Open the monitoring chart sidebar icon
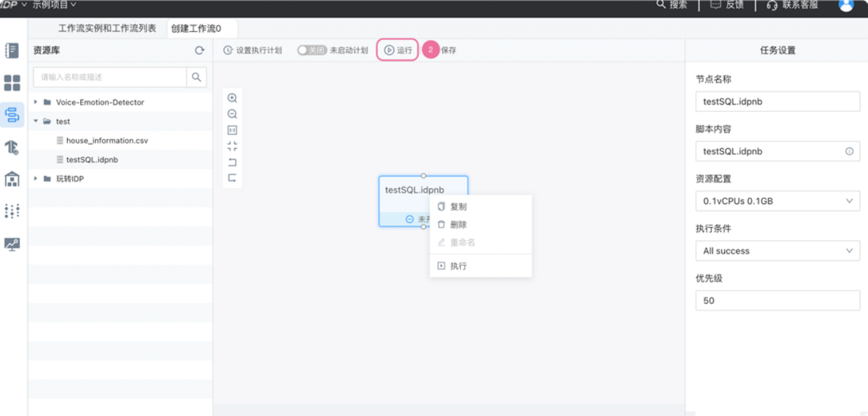 pyautogui.click(x=12, y=244)
